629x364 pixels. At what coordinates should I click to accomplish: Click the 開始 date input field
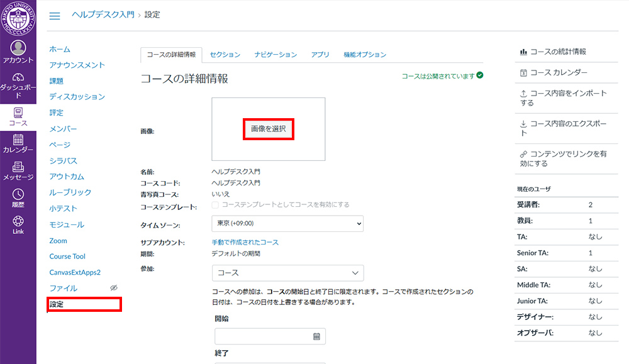point(270,336)
